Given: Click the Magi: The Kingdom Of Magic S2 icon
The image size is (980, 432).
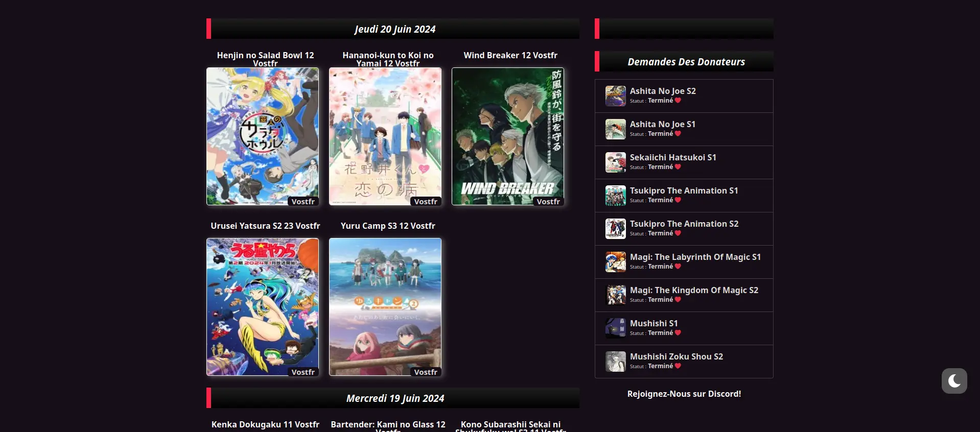Looking at the screenshot, I should coord(615,295).
